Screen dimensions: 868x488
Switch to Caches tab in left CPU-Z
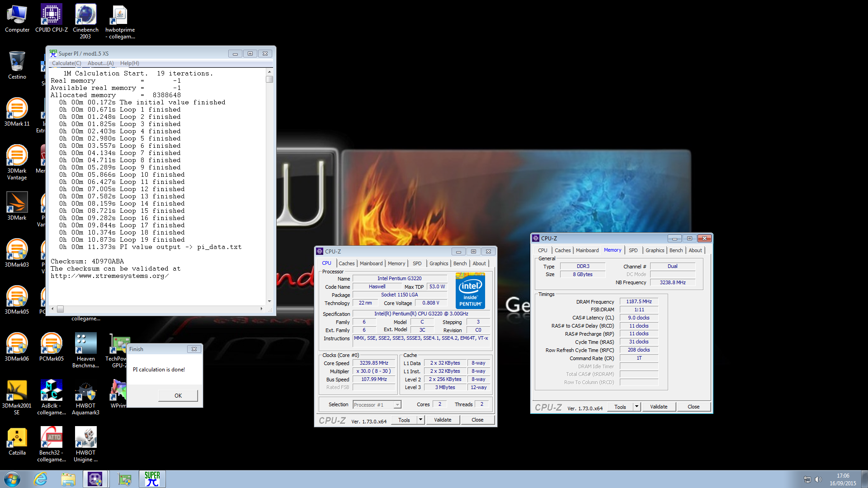(346, 263)
